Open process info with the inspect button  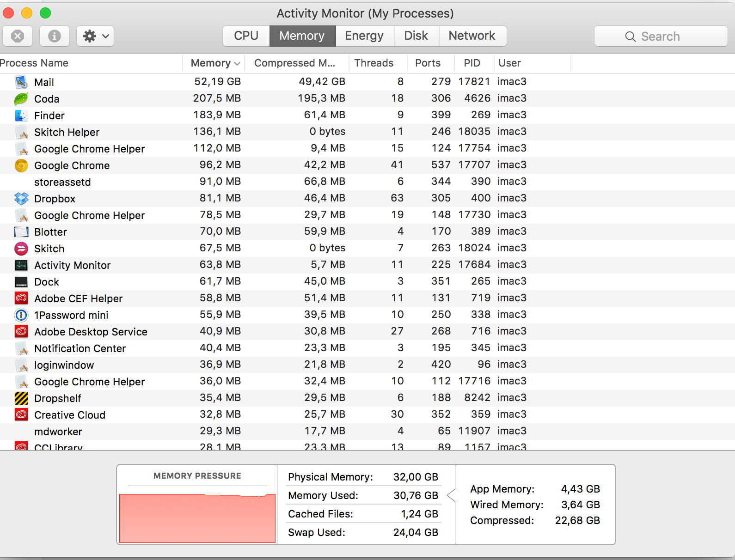coord(55,36)
